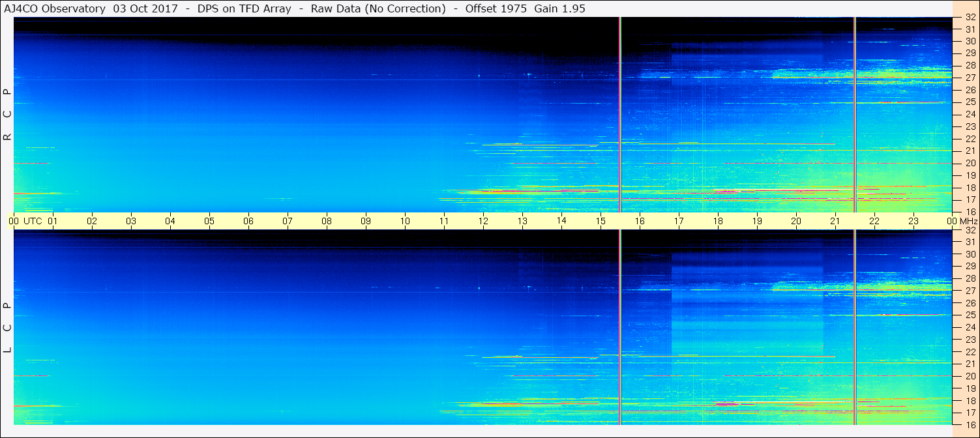Click the 27 MHz label on RCP scale
The image size is (980, 438).
[970, 78]
